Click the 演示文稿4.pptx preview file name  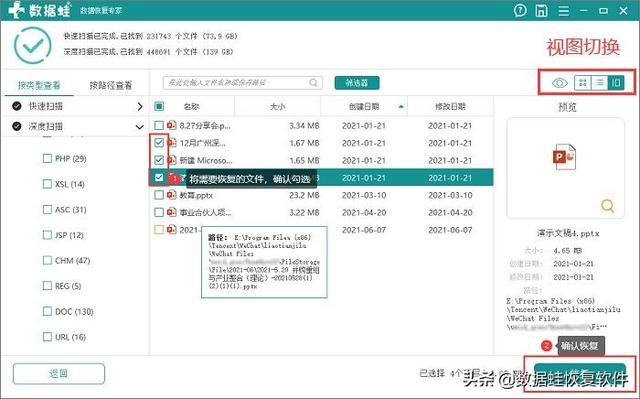pos(568,233)
